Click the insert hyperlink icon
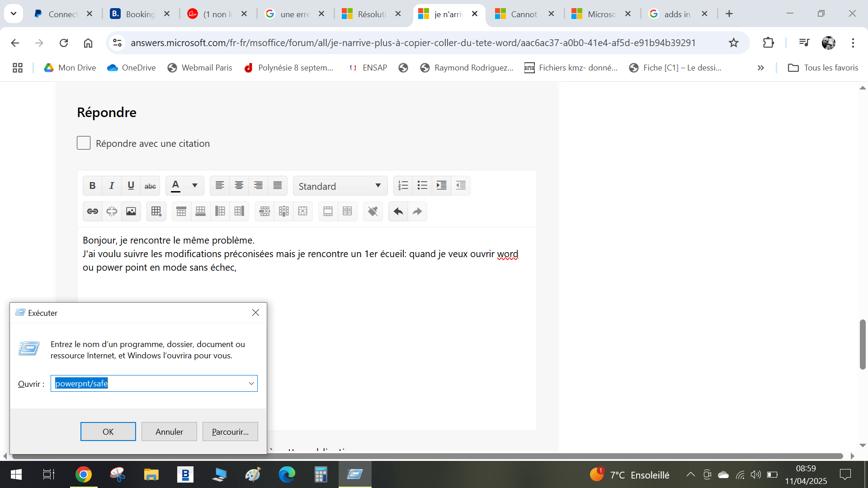Screen dimensions: 868x488 point(93,211)
